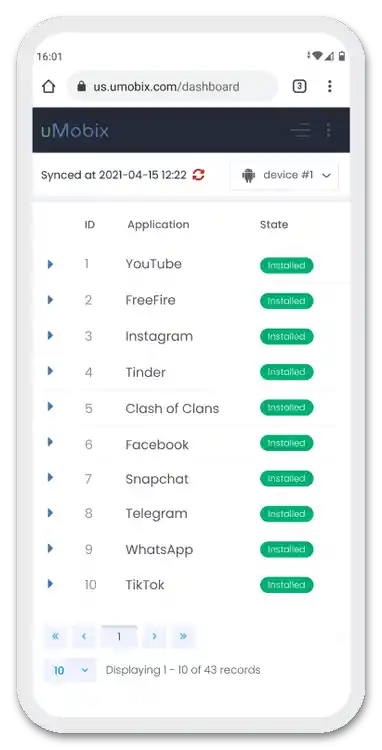Open the Chrome three-dot menu
This screenshot has height=750, width=382.
pyautogui.click(x=329, y=86)
